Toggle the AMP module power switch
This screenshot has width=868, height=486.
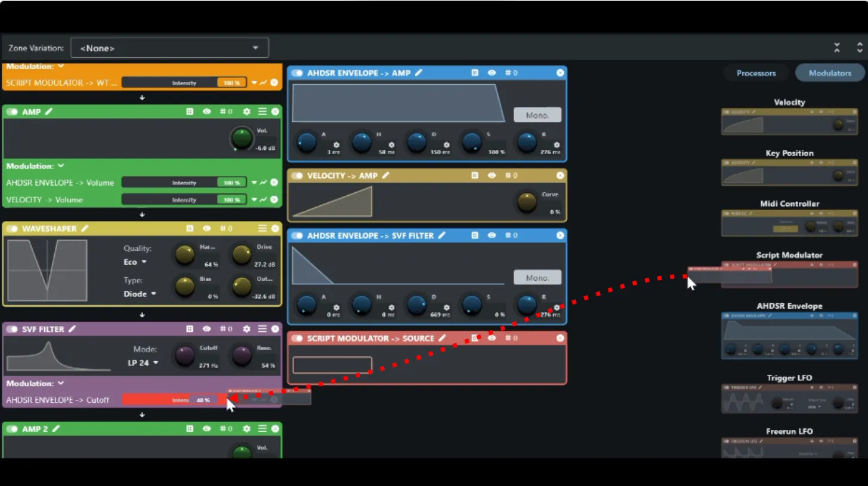[12, 112]
